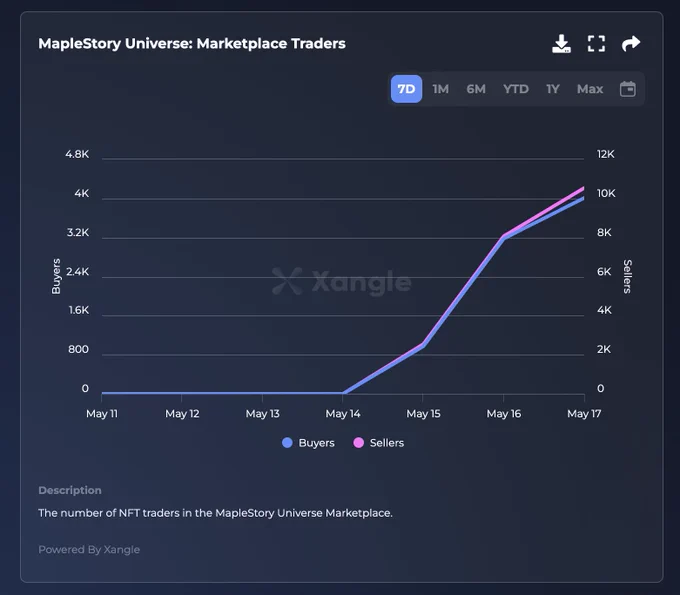Click the 'May 16' x-axis label
This screenshot has width=680, height=595.
coord(503,414)
